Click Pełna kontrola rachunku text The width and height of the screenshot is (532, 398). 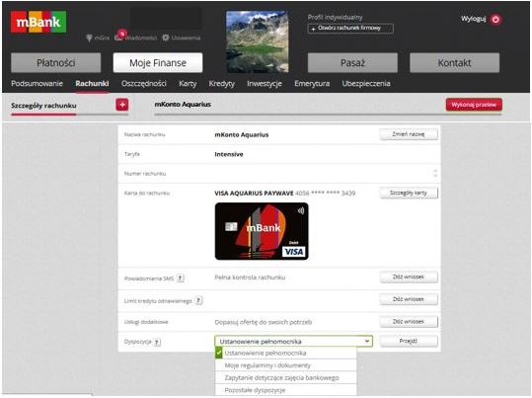point(250,278)
